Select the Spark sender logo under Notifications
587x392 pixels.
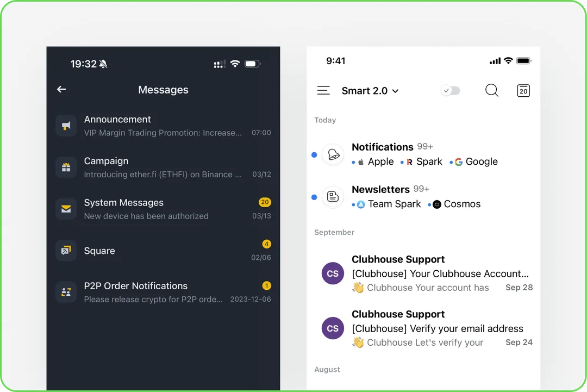[x=410, y=161]
